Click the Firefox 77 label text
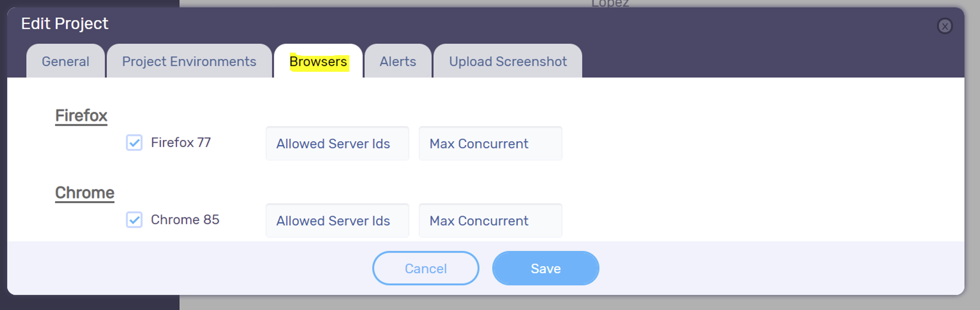 click(x=181, y=142)
